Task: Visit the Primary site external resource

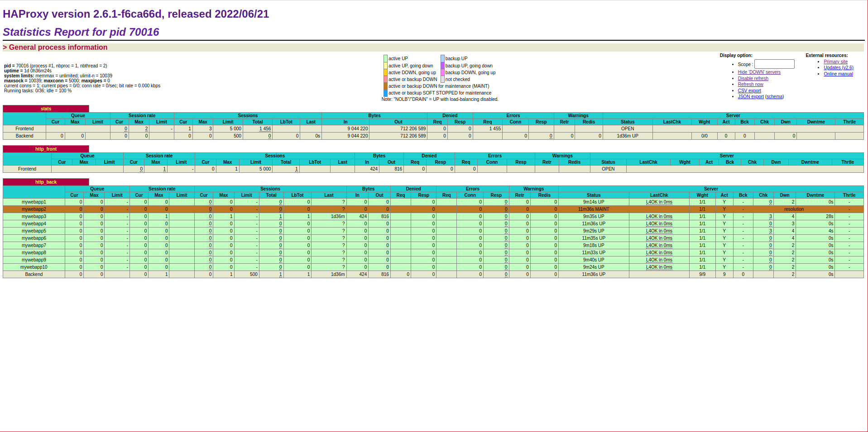Action: [x=835, y=62]
